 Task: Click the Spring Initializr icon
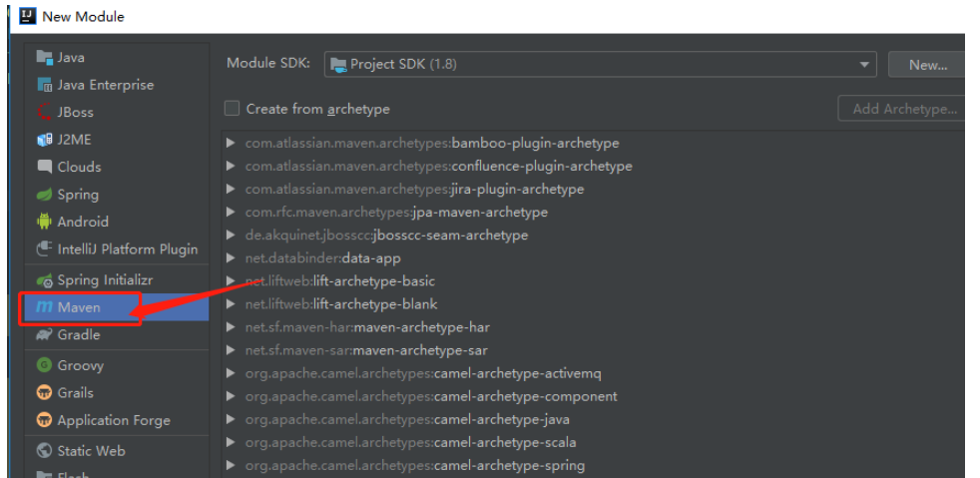click(x=44, y=280)
